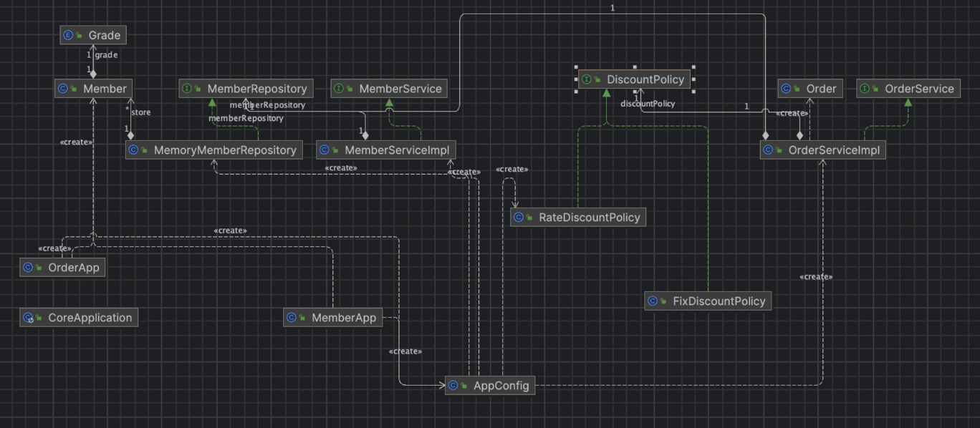This screenshot has width=980, height=428.
Task: Click the class icon beside MemberApp
Action: [x=292, y=318]
